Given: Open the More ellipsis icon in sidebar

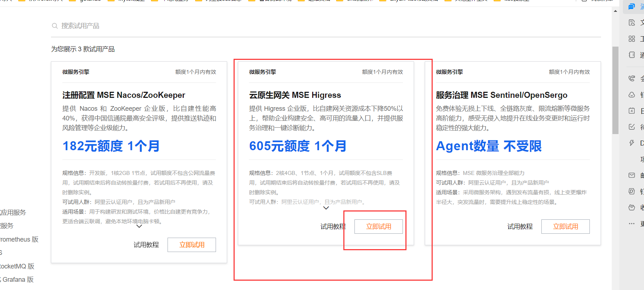Looking at the screenshot, I should point(632,224).
